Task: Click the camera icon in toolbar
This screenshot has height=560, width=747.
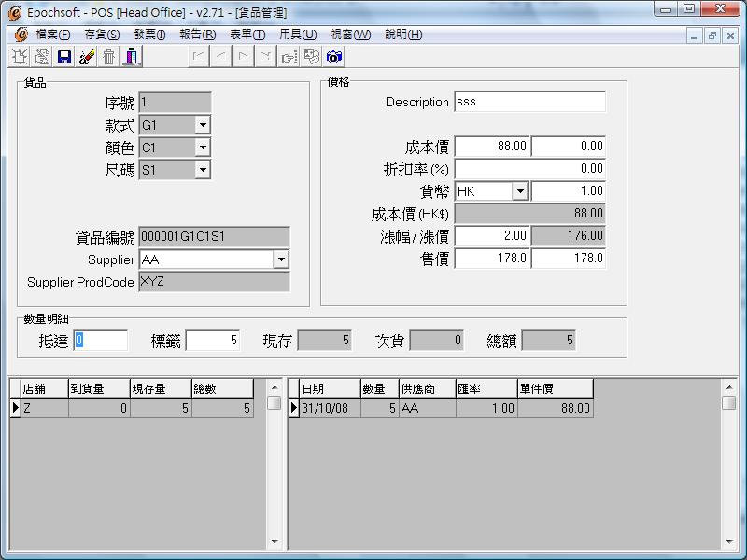Action: (334, 57)
